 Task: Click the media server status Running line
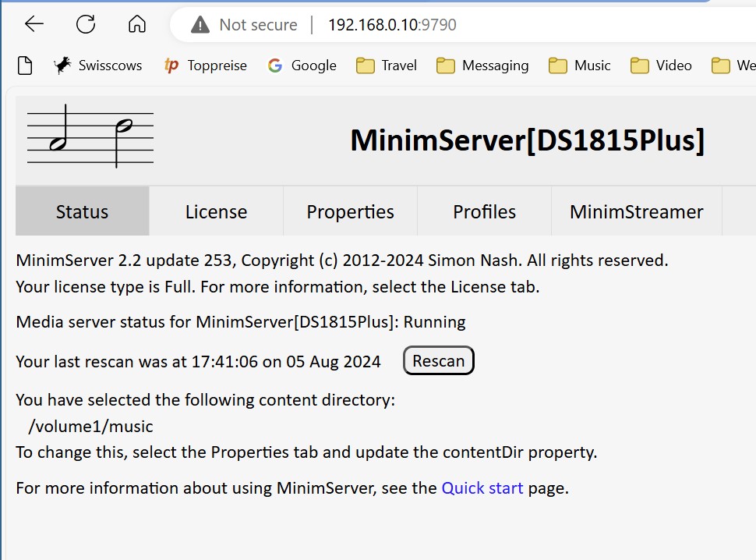point(241,321)
